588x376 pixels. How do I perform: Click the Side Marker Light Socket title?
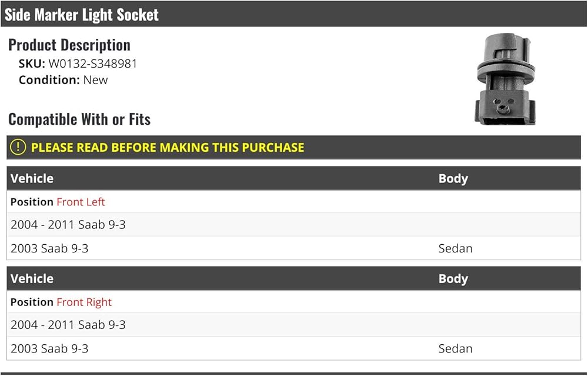[82, 15]
